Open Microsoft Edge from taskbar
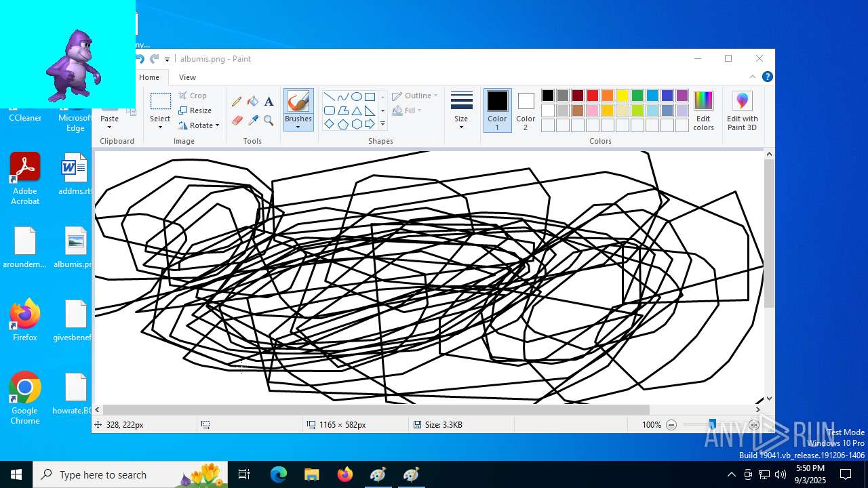Image resolution: width=868 pixels, height=488 pixels. click(279, 474)
